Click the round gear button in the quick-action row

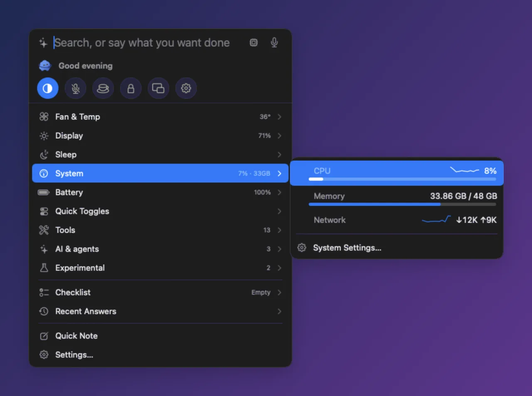[x=186, y=88]
